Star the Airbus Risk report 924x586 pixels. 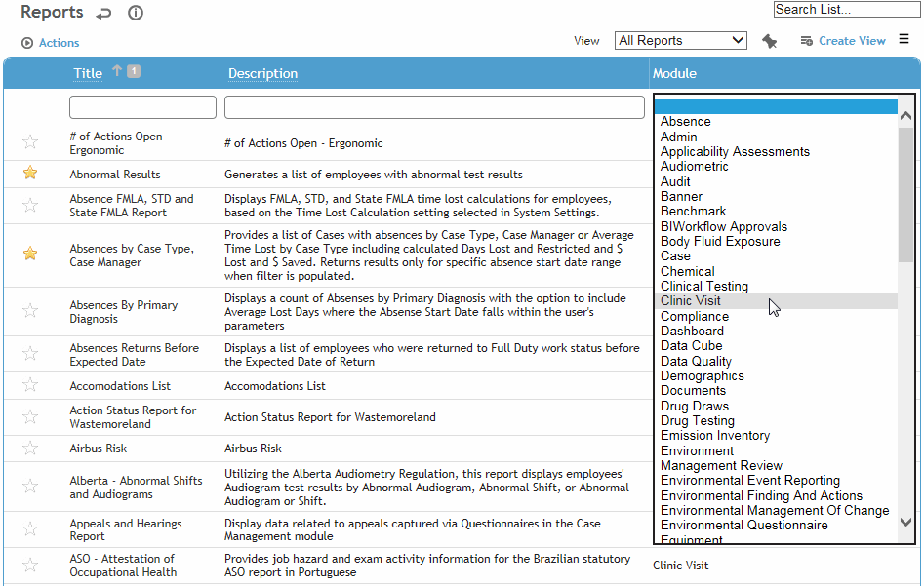(x=30, y=448)
